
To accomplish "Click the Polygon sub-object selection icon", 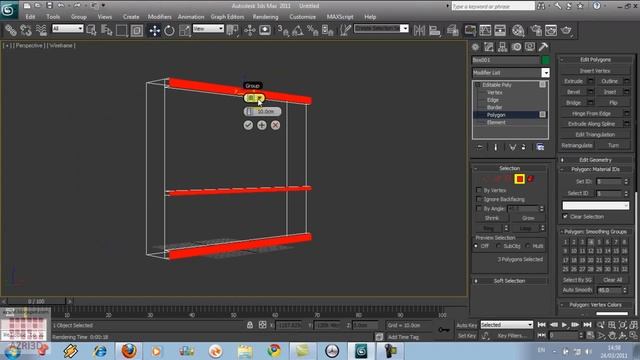I will click(520, 179).
